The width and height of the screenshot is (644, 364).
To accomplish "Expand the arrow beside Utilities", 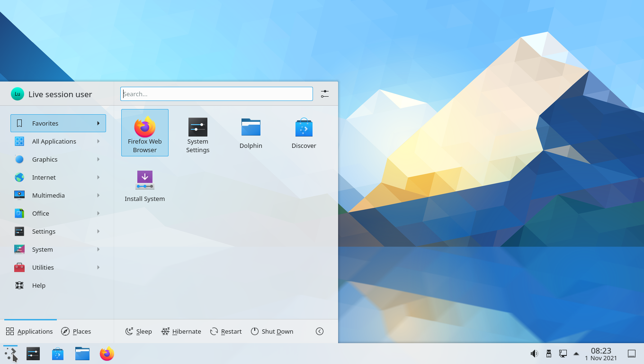I will pyautogui.click(x=98, y=267).
